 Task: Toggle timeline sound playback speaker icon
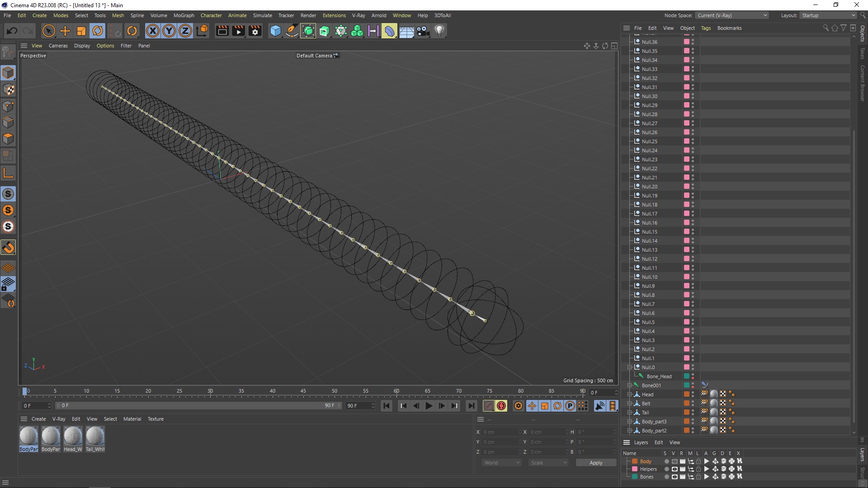click(600, 406)
